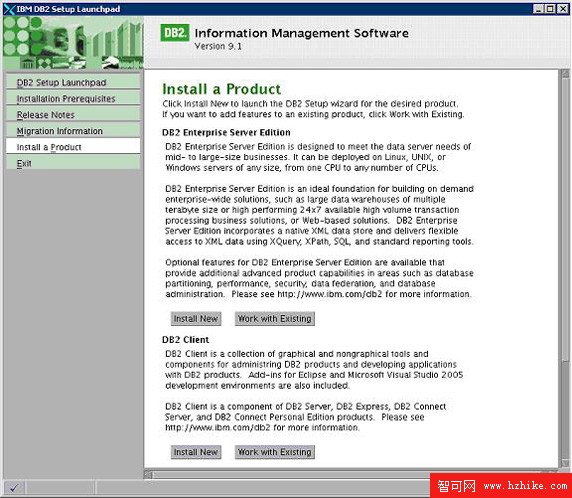Click 'Information Management Software' title
This screenshot has height=498, width=572.
point(301,33)
